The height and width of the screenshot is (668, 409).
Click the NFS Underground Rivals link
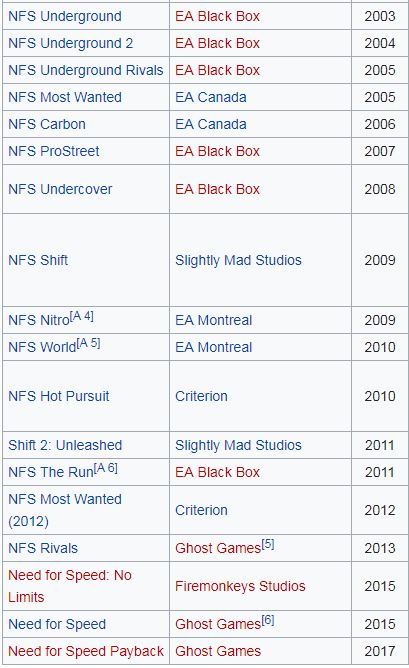[x=86, y=70]
